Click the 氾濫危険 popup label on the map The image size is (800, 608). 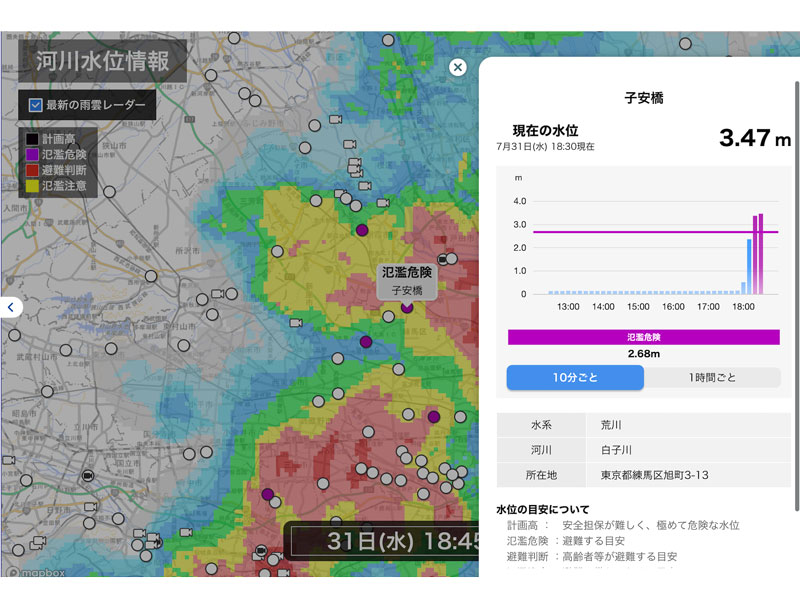407,268
